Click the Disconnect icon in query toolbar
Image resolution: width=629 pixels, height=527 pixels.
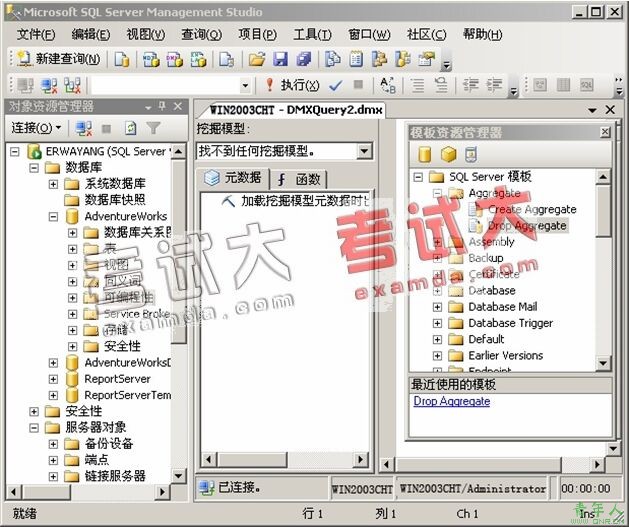coord(49,85)
